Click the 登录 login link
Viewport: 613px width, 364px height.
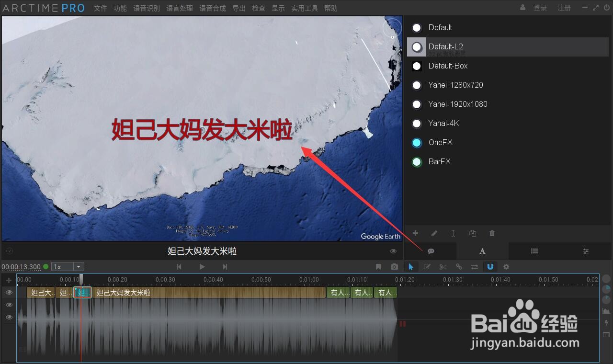(540, 8)
